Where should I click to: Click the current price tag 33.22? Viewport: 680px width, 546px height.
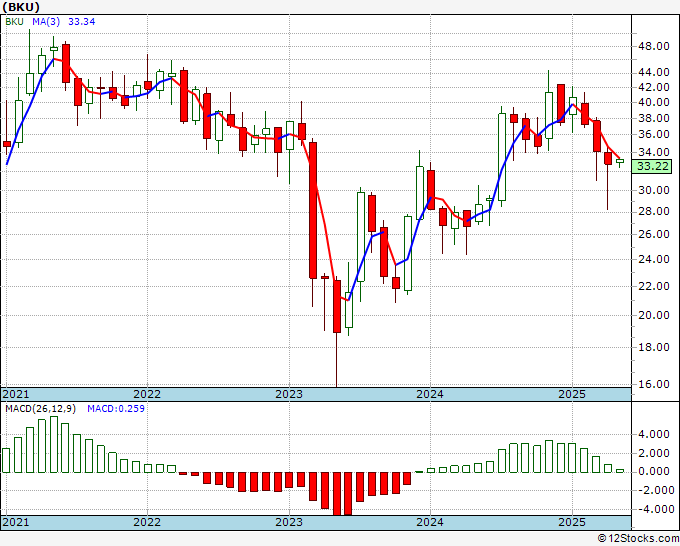point(652,166)
